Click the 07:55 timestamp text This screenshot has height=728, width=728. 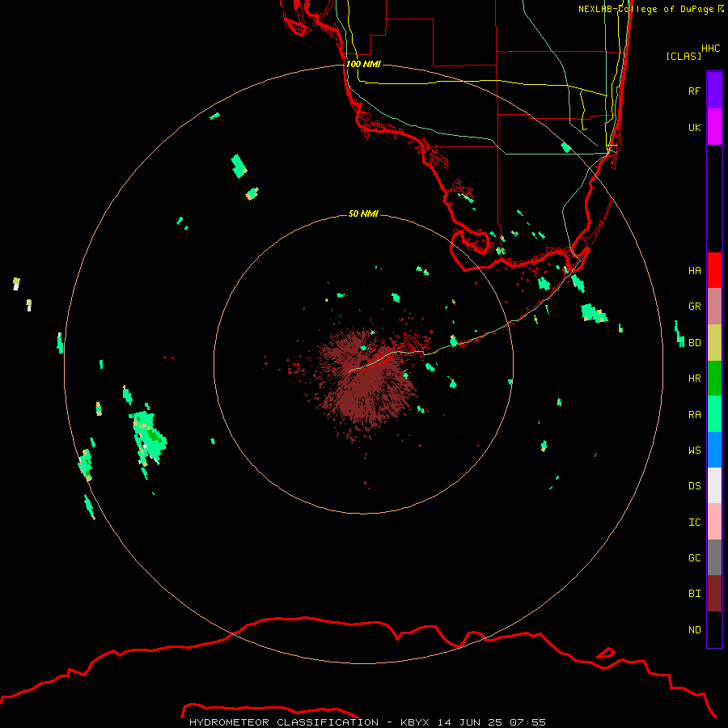point(527,722)
